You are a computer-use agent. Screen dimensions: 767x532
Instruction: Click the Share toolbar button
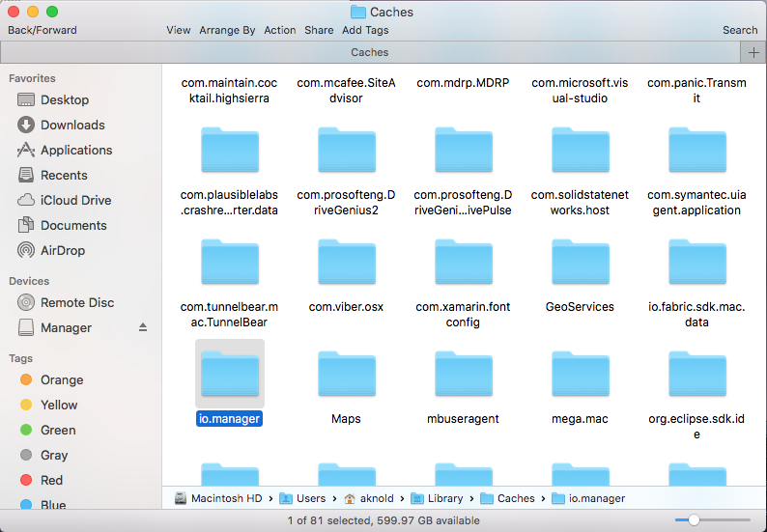[x=319, y=30]
